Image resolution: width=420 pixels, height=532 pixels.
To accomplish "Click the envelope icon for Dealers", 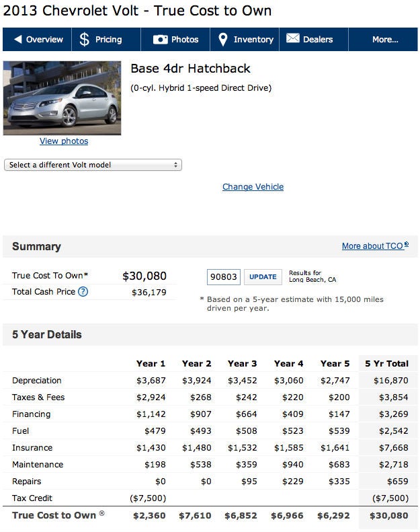I will pyautogui.click(x=293, y=38).
